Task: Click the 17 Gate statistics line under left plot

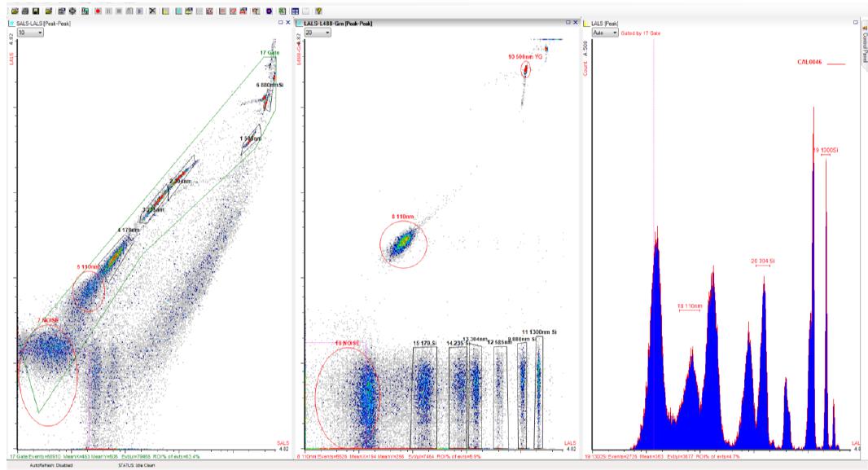Action: (x=104, y=457)
